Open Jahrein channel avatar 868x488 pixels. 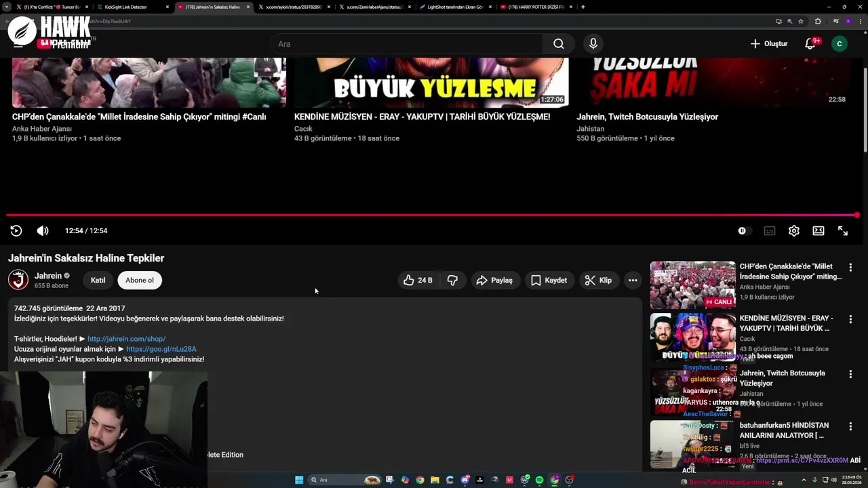pyautogui.click(x=18, y=279)
